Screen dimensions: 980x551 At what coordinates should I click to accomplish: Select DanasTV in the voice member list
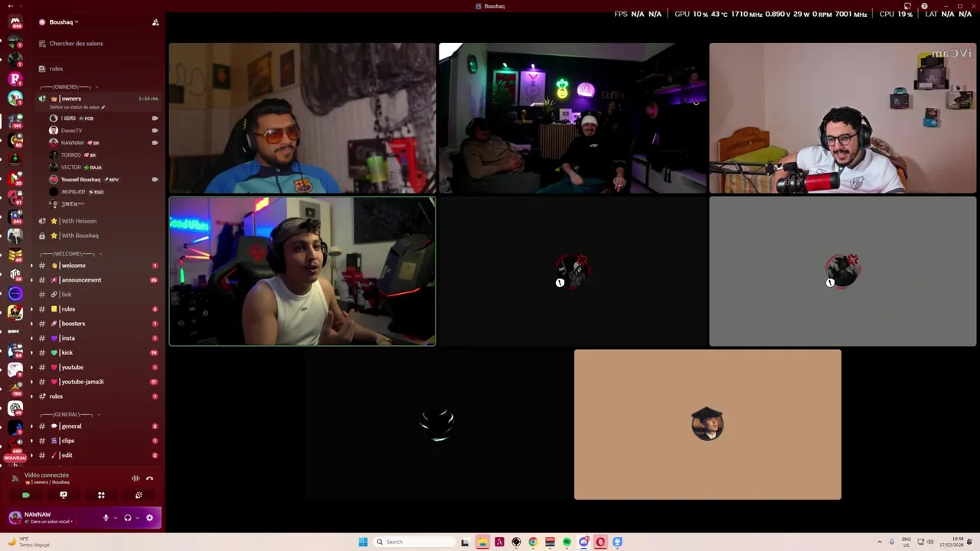[x=102, y=131]
